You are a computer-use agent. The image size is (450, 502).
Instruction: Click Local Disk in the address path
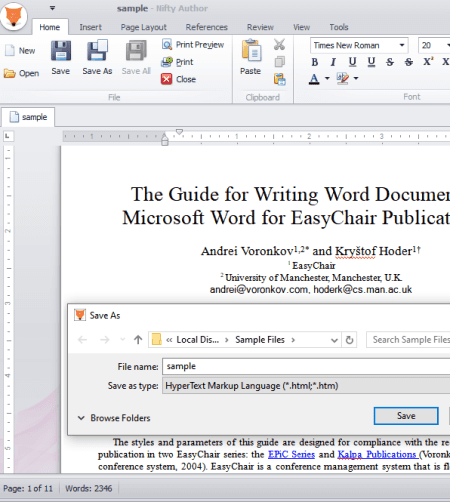point(197,340)
